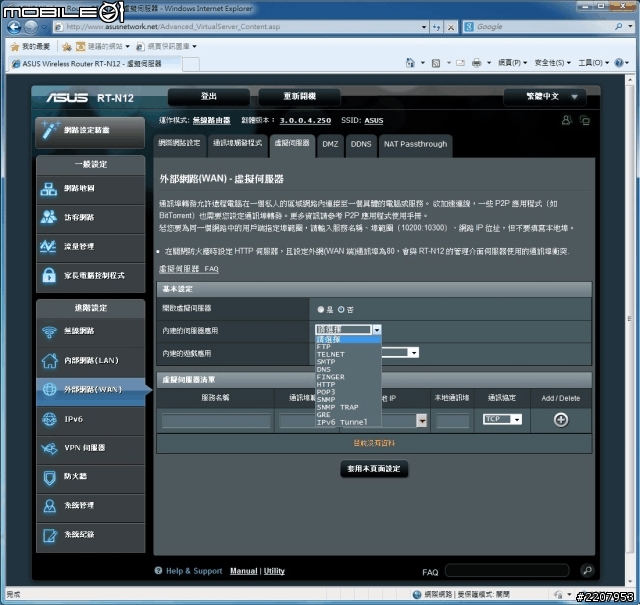Open the VPN server sidebar item
This screenshot has width=640, height=605.
coord(90,448)
